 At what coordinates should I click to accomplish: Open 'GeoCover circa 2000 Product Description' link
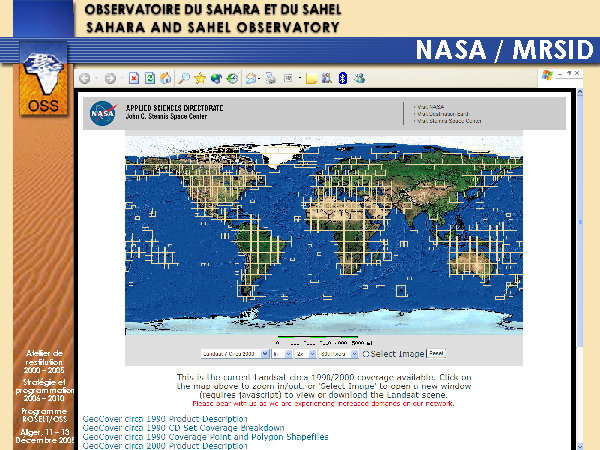click(x=165, y=445)
